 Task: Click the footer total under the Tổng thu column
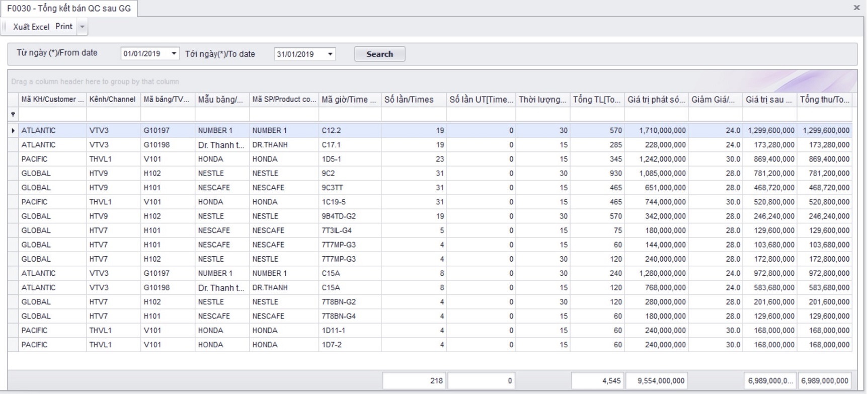click(x=825, y=381)
